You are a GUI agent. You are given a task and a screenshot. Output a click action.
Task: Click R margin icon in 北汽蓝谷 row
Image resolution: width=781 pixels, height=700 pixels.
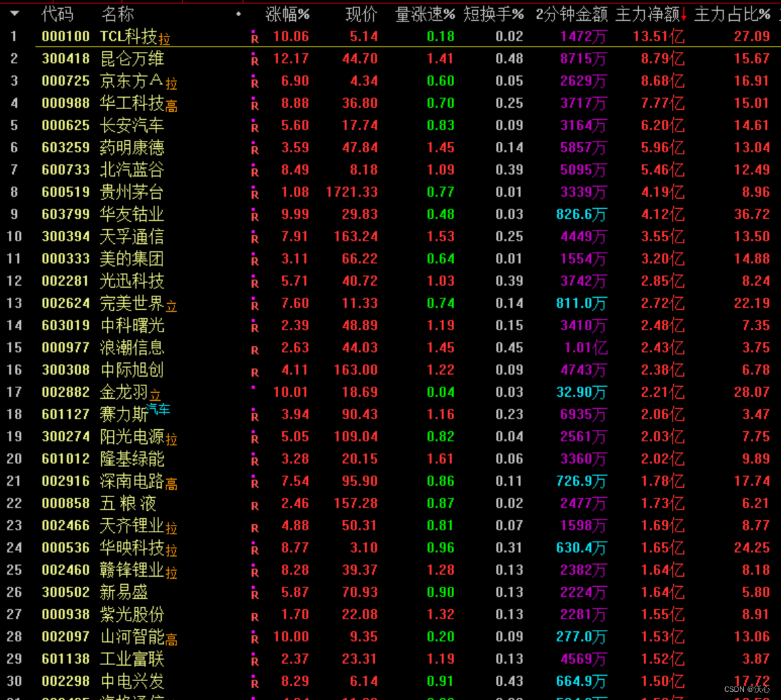click(x=255, y=172)
